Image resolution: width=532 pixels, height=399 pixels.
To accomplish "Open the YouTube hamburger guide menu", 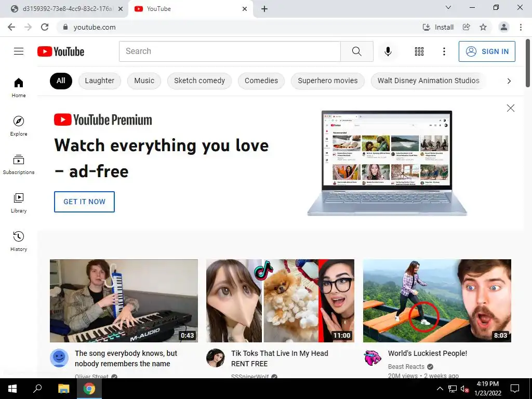I will tap(19, 51).
